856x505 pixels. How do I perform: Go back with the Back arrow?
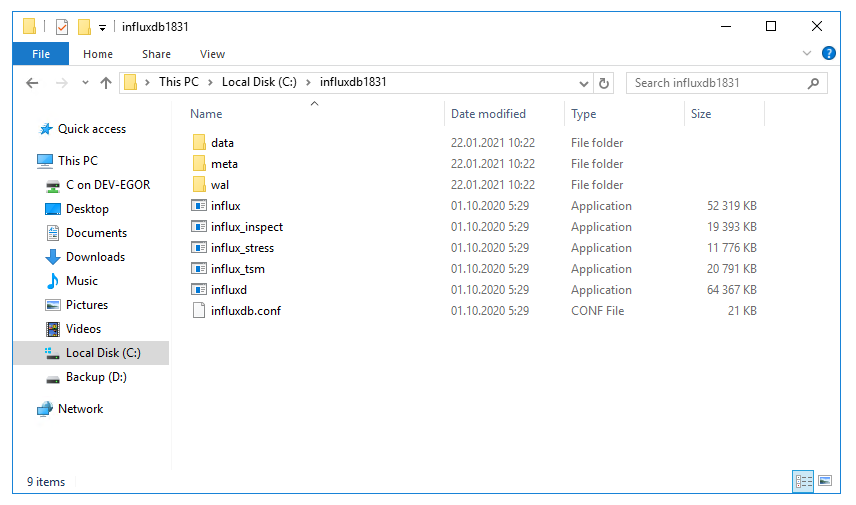(32, 83)
